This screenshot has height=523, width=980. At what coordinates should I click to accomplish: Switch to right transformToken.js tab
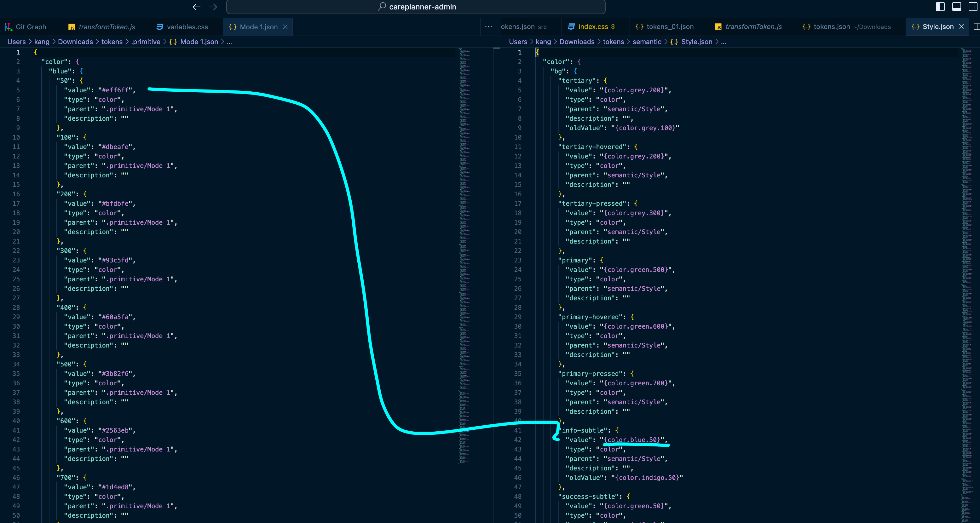(x=753, y=27)
